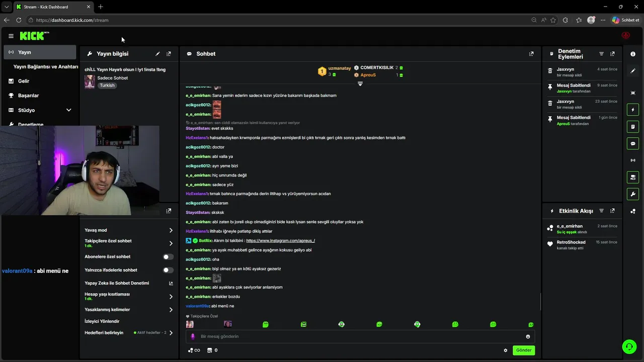The height and width of the screenshot is (362, 644).
Task: Toggle Yalnızca ifadelerle sohbet switch
Action: coord(168,270)
